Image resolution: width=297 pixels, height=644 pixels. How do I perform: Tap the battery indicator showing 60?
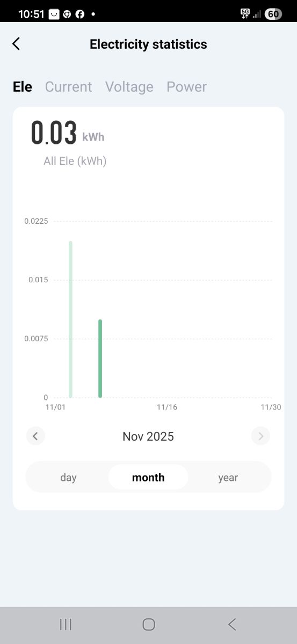pyautogui.click(x=273, y=14)
